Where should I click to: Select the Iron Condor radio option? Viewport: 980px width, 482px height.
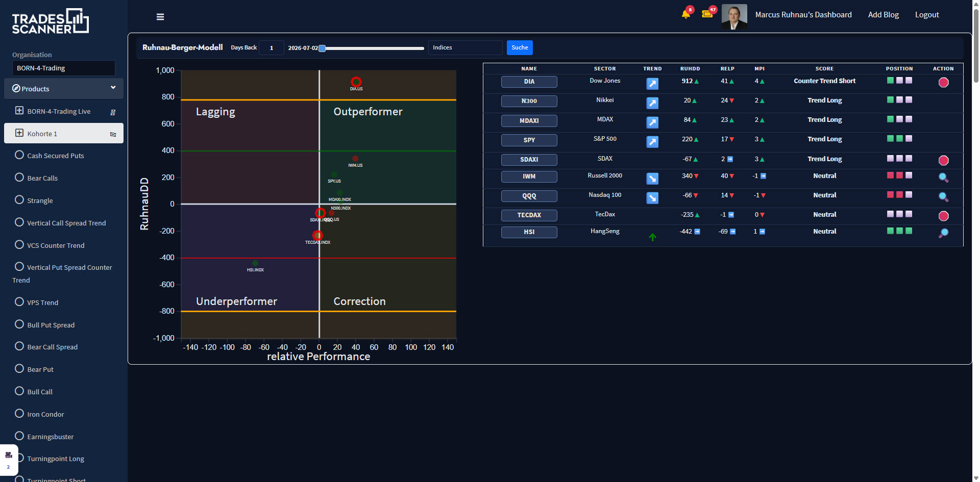[x=19, y=414]
